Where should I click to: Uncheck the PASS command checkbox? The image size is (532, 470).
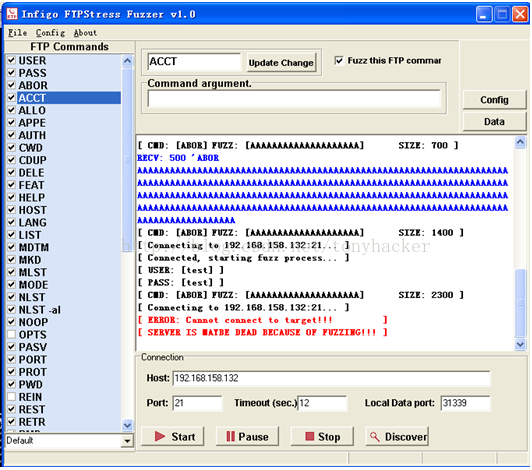[x=12, y=73]
